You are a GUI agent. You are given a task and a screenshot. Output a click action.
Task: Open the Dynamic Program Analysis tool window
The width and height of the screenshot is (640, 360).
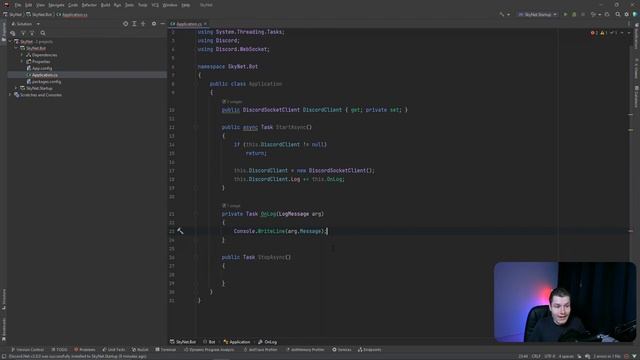pyautogui.click(x=209, y=350)
